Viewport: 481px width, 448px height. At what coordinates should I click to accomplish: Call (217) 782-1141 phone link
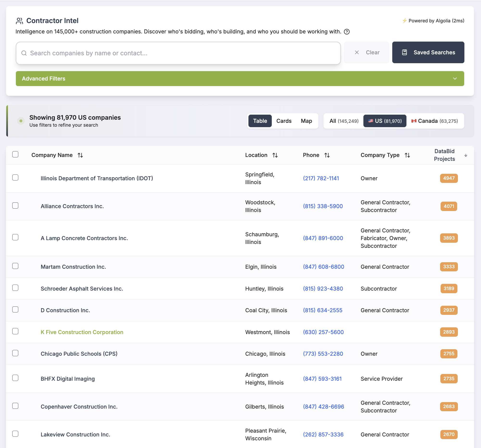coord(321,178)
